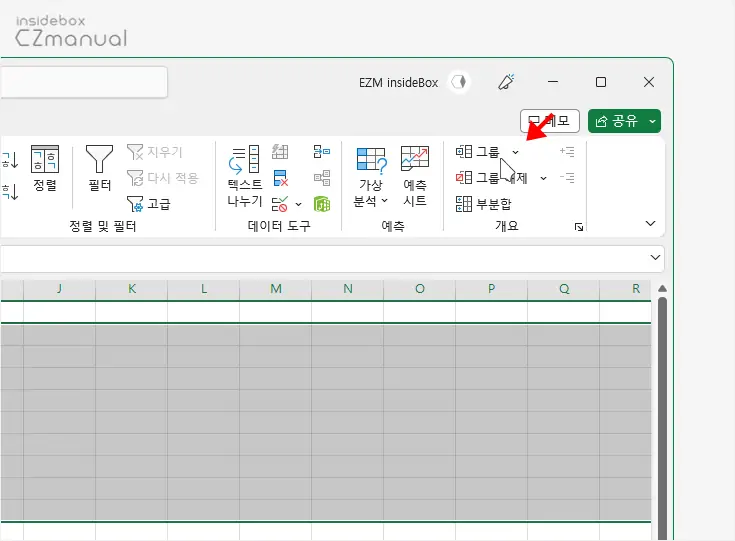Click Hide Detail icon in Outline group
Viewport: 735px width, 541px height.
tap(567, 178)
